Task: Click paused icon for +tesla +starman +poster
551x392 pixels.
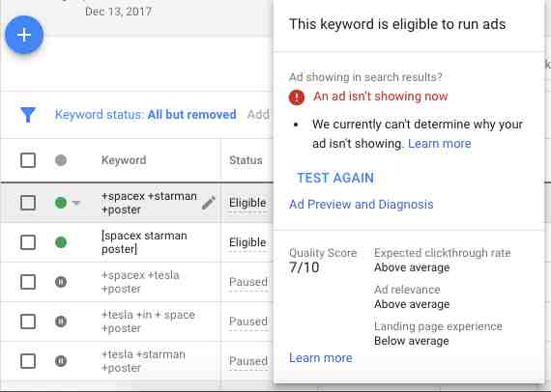Action: pos(61,361)
